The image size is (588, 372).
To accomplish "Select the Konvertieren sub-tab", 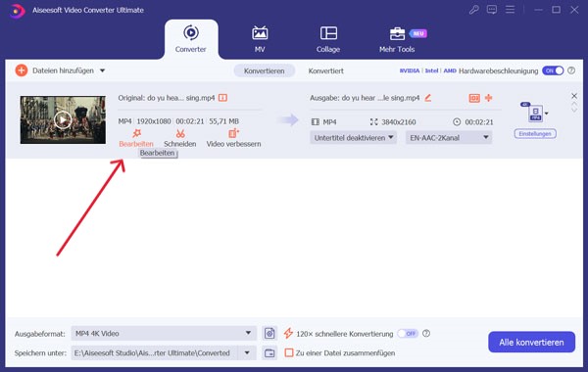I will 264,70.
